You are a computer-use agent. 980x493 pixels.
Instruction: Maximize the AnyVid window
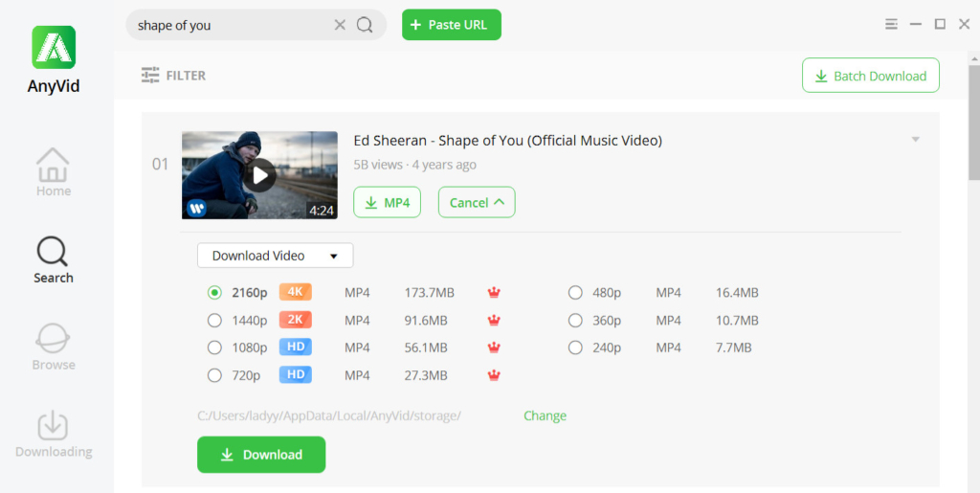pyautogui.click(x=940, y=24)
